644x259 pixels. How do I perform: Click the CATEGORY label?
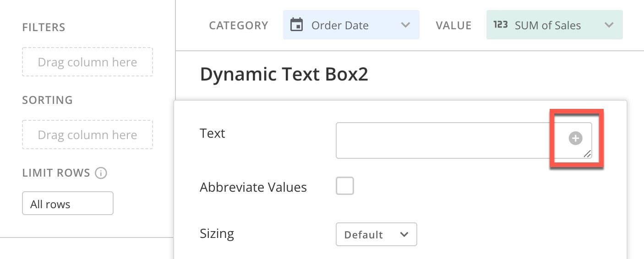click(x=239, y=25)
